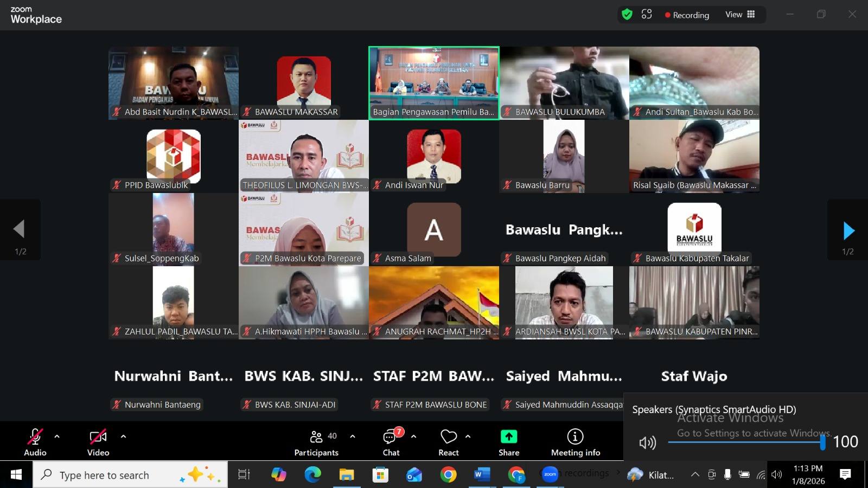Select Bawaslu Pangkep Aidah tile
The width and height of the screenshot is (868, 488).
564,229
